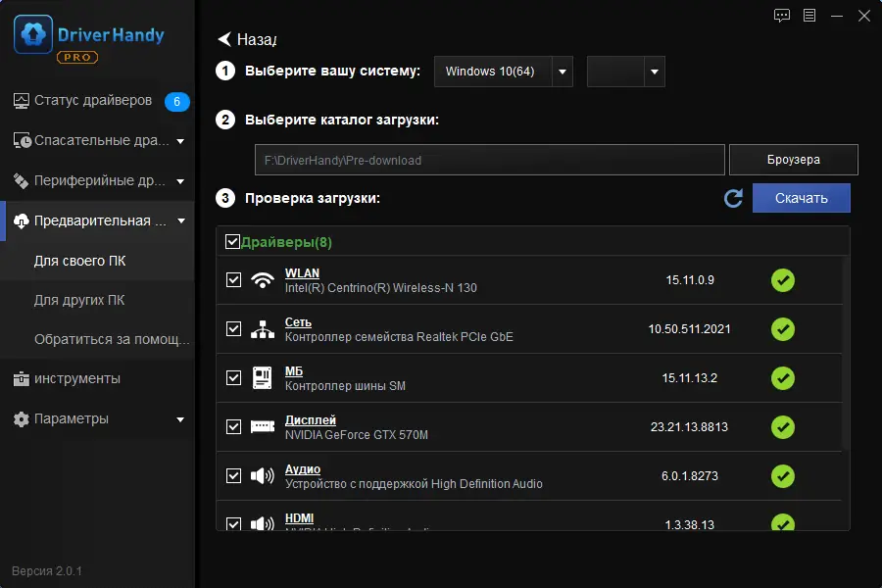Click the green status check for Дисплей driver
The image size is (882, 588).
pyautogui.click(x=782, y=427)
